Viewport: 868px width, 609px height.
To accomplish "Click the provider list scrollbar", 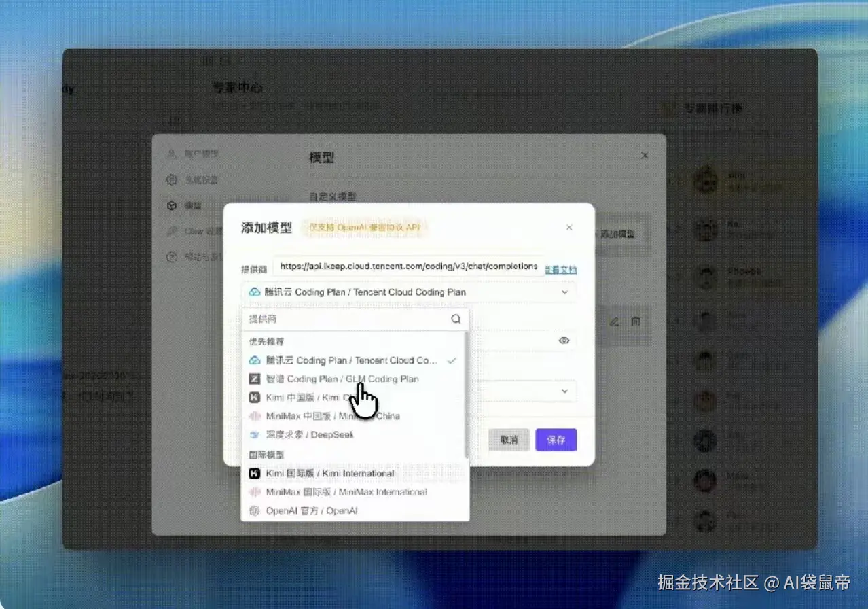I will tap(466, 394).
